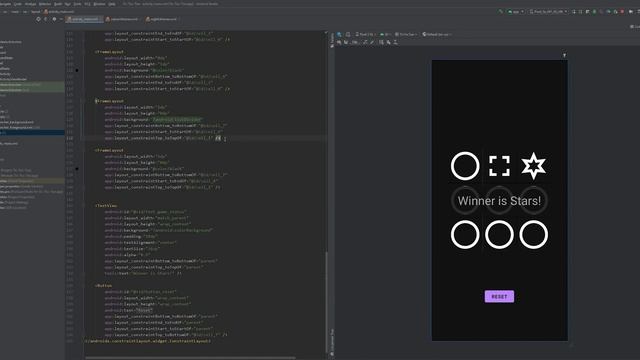Open the Build menu
Image resolution: width=640 pixels, height=360 pixels.
tap(58, 4)
